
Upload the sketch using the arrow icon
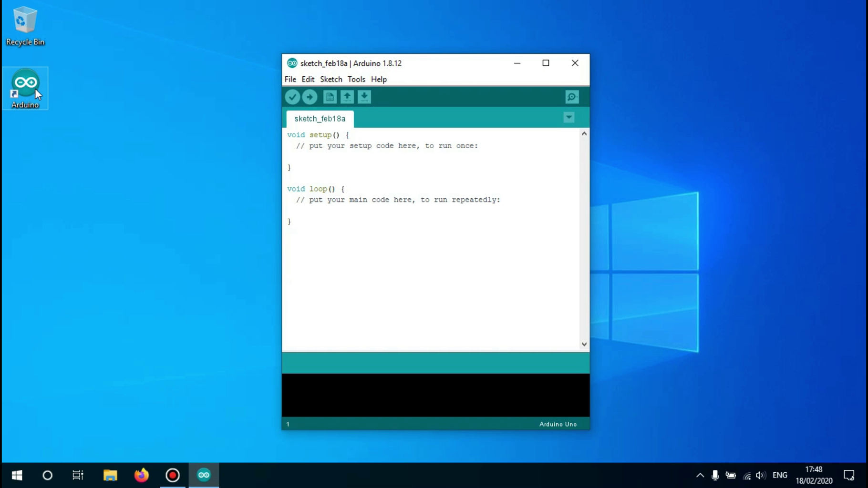(310, 97)
